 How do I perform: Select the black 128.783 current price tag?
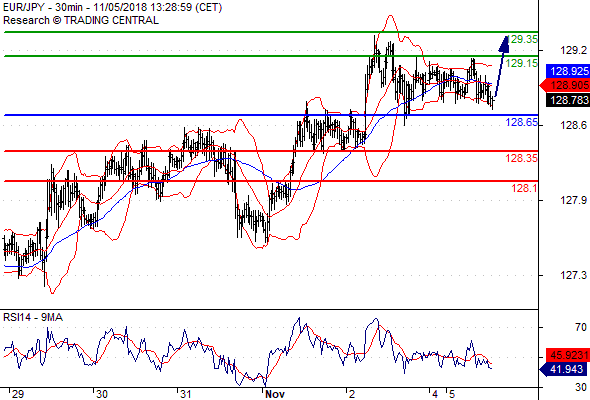coord(568,100)
